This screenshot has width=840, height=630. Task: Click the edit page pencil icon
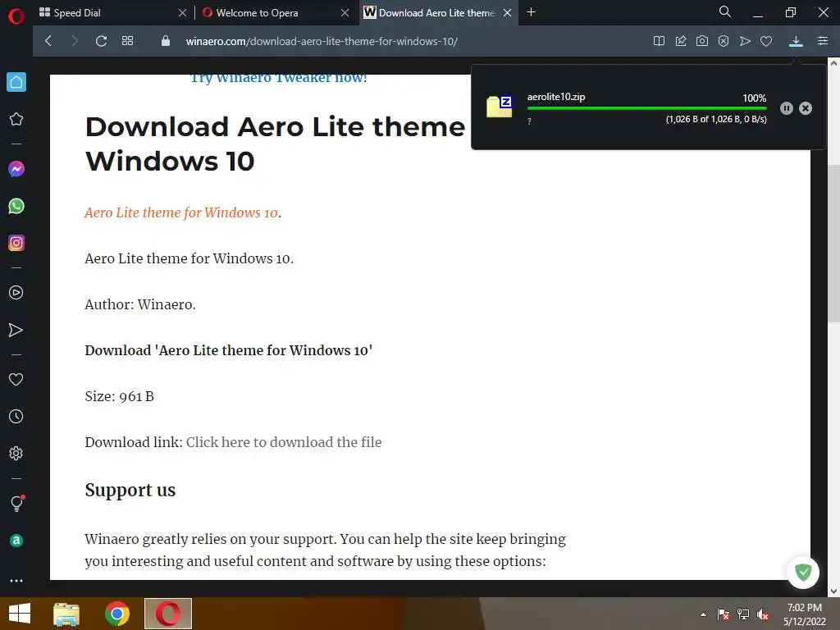click(x=680, y=41)
